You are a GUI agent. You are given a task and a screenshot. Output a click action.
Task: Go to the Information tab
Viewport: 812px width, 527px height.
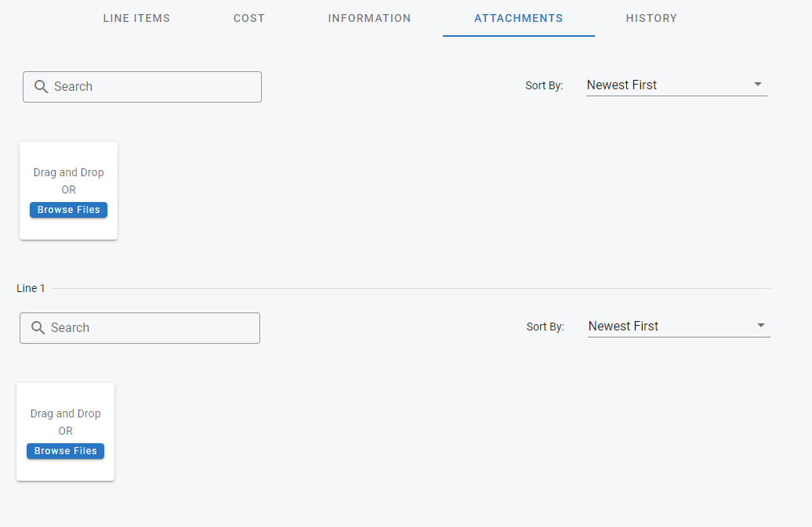(x=369, y=18)
